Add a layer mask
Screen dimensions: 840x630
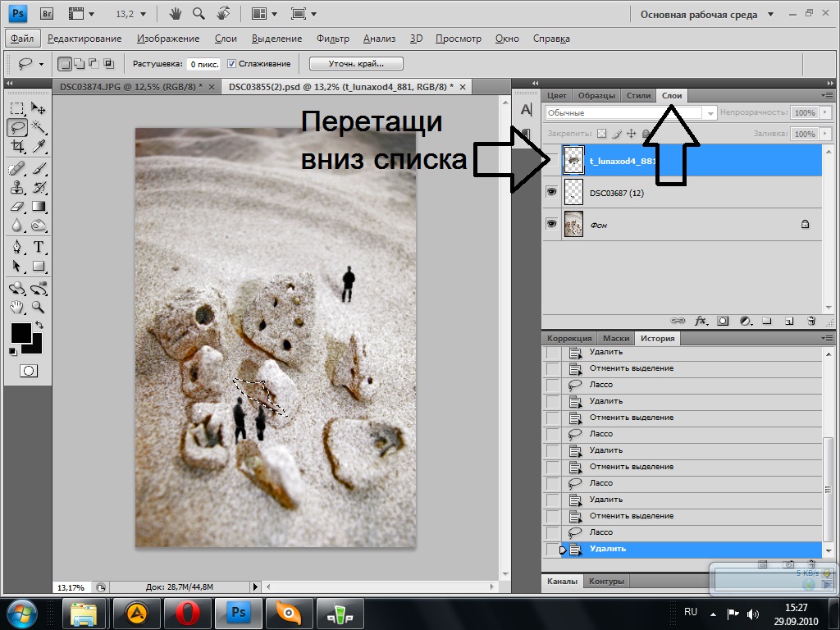click(x=723, y=321)
